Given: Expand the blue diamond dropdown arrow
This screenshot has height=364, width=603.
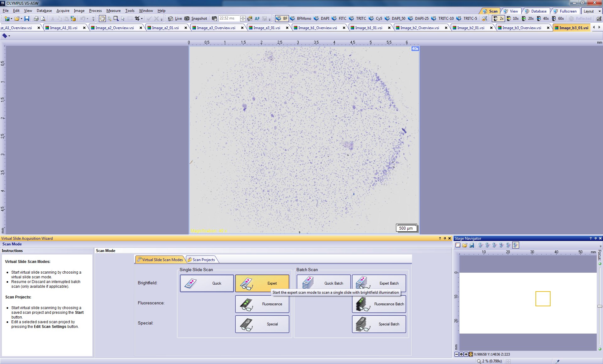Looking at the screenshot, I should [9, 36].
